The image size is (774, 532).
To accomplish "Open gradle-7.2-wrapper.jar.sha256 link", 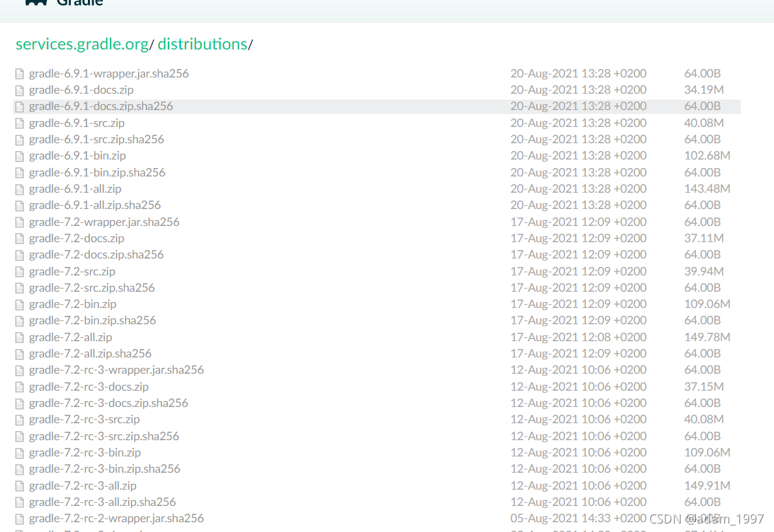I will tap(104, 222).
